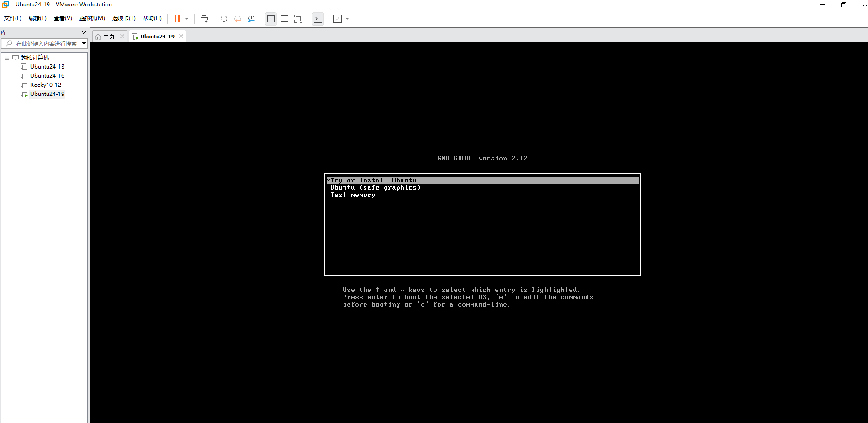Send Ctrl+Alt+Del to the virtual machine
The image size is (868, 423).
tap(204, 19)
